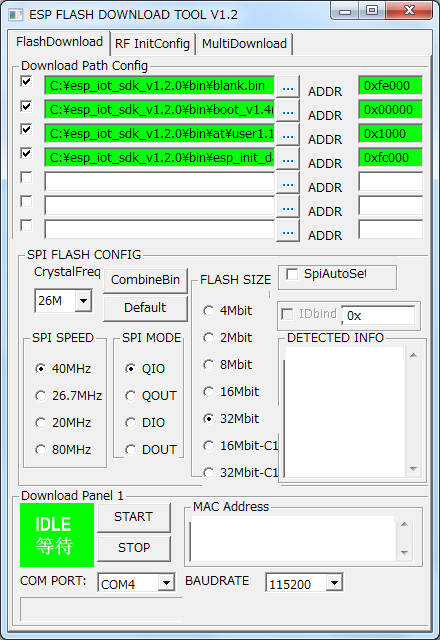Select 20MHz SPI speed
The image size is (440, 640).
(40, 423)
